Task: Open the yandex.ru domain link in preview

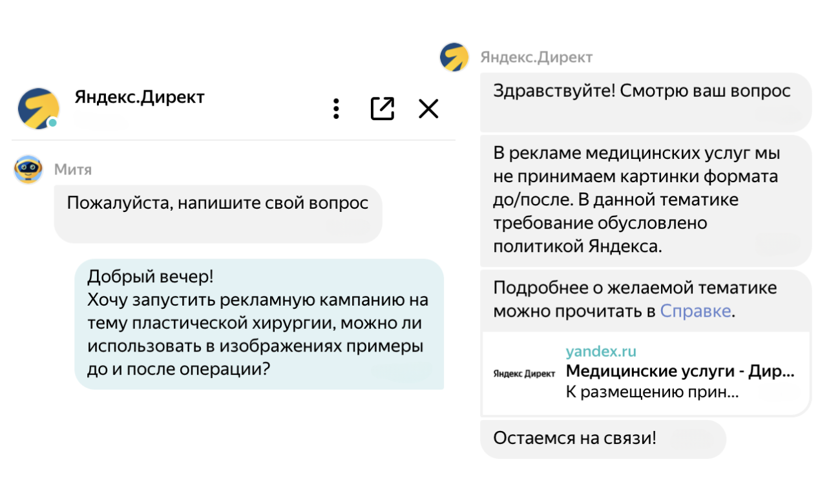Action: (x=601, y=352)
